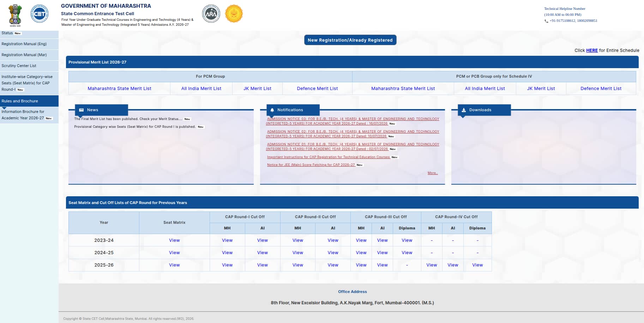Click the State CET Cell logo
The width and height of the screenshot is (644, 323).
pyautogui.click(x=39, y=13)
